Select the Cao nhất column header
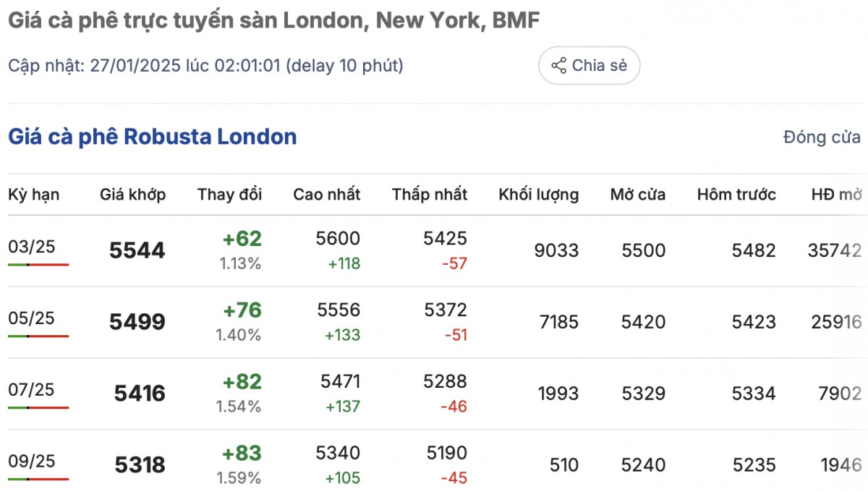 pos(326,195)
